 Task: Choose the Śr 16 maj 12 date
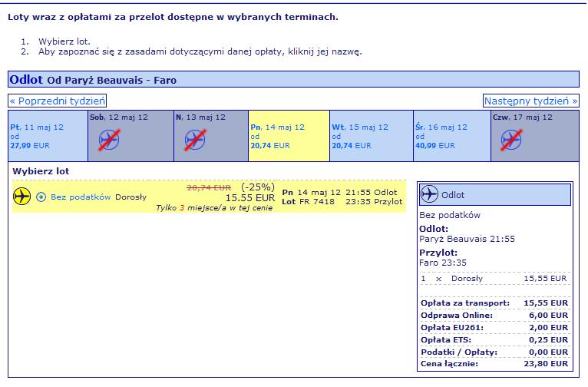[452, 136]
